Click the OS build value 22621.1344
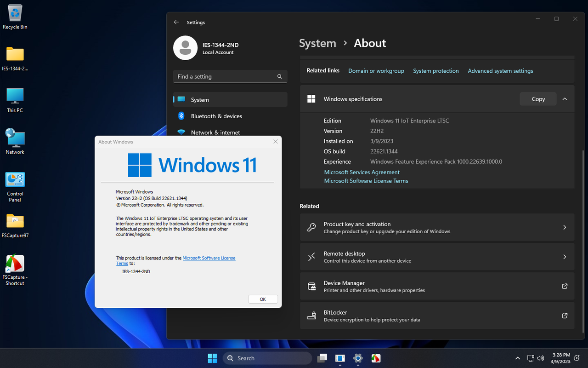Viewport: 588px width, 368px height. pos(384,151)
